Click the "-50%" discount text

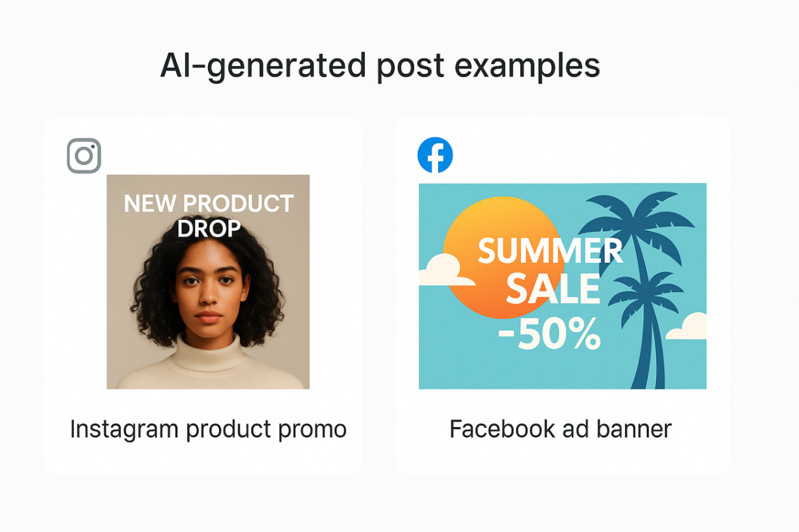549,334
